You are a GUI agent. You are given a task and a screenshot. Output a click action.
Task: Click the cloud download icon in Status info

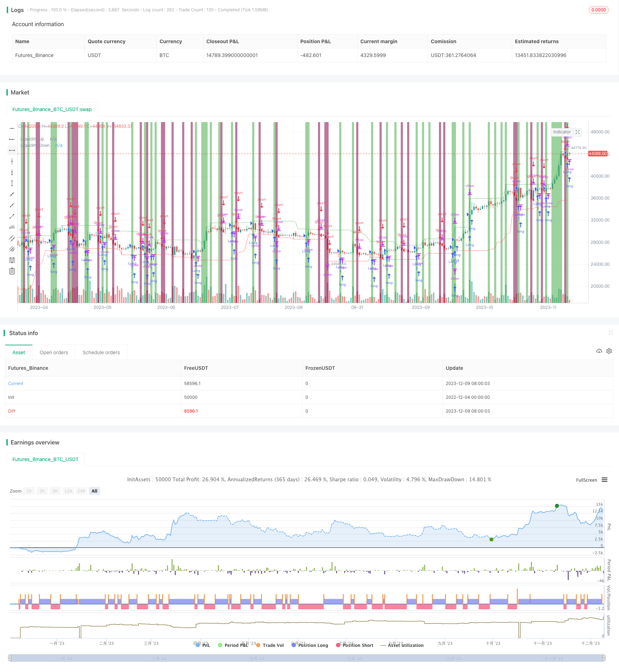pyautogui.click(x=599, y=351)
